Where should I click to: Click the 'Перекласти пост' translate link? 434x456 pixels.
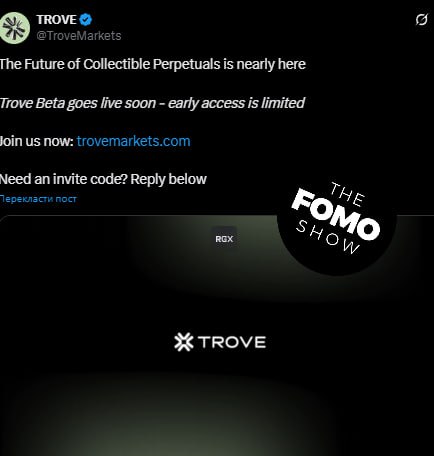point(38,199)
